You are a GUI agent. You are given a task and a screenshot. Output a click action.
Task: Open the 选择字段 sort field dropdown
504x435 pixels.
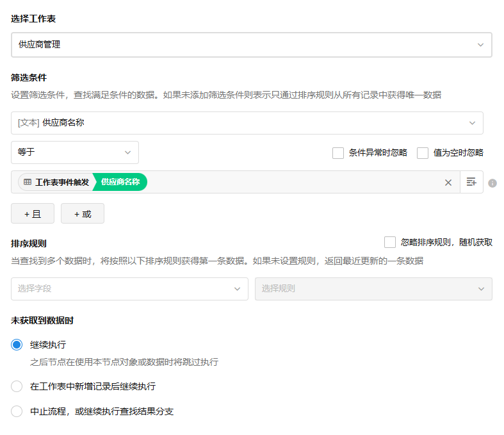pyautogui.click(x=129, y=289)
